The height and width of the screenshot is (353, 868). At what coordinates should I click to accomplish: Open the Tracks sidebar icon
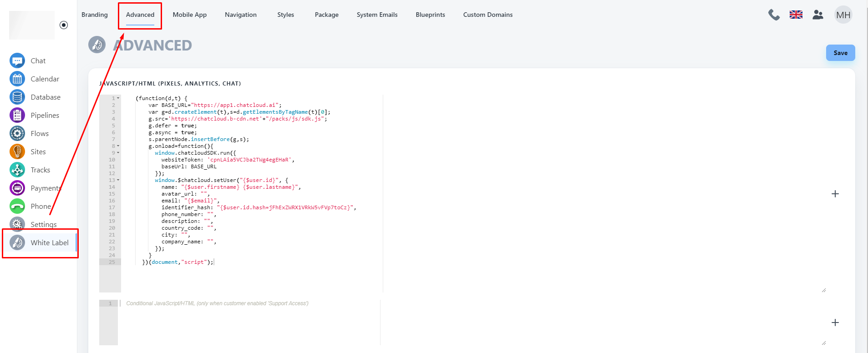click(17, 170)
